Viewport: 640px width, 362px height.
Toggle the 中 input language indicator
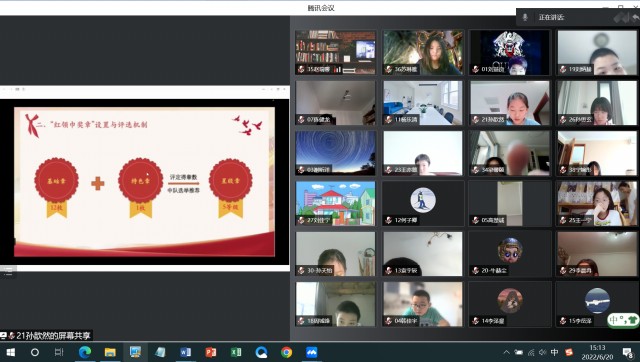pos(554,352)
